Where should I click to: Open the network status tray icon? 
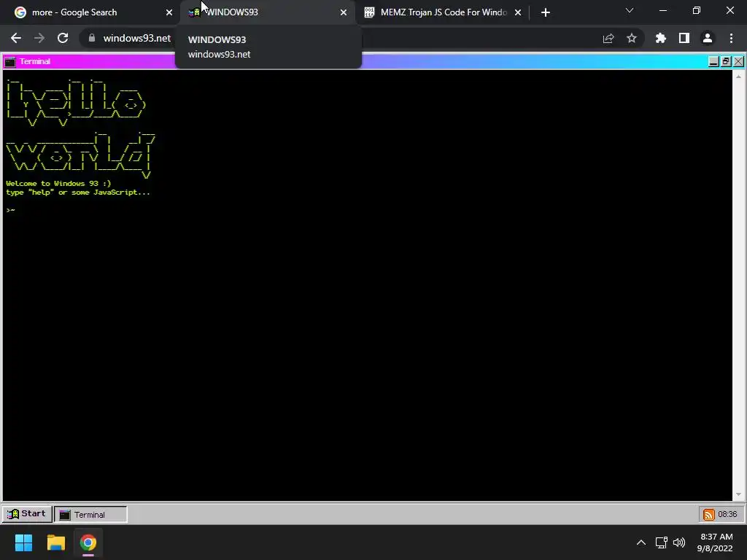click(x=661, y=542)
